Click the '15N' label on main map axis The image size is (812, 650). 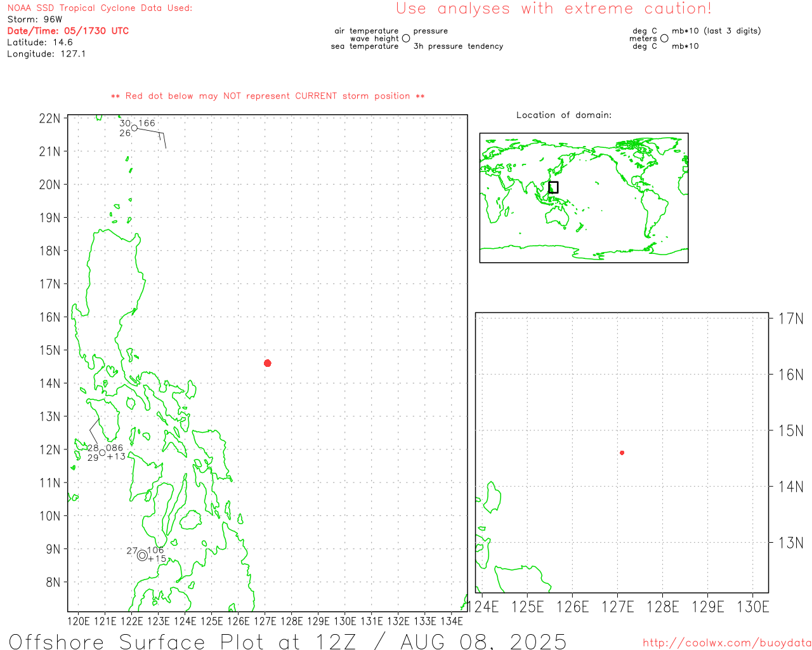coord(50,350)
